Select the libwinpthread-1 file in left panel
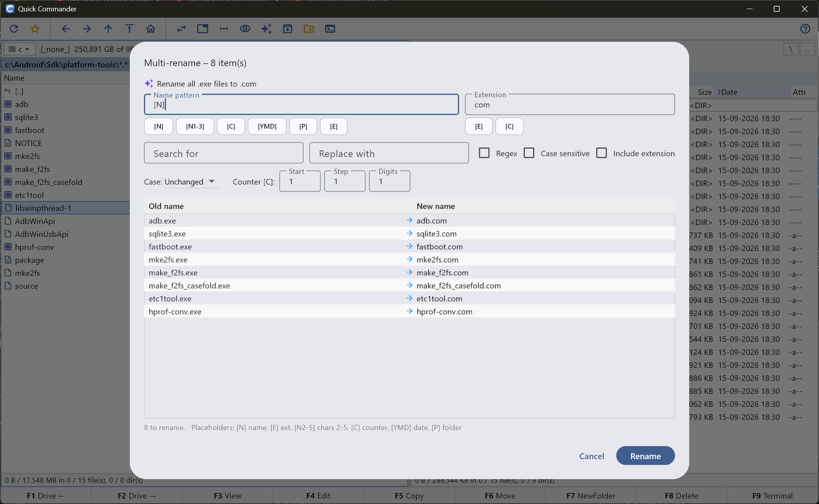This screenshot has height=504, width=819. (65, 208)
